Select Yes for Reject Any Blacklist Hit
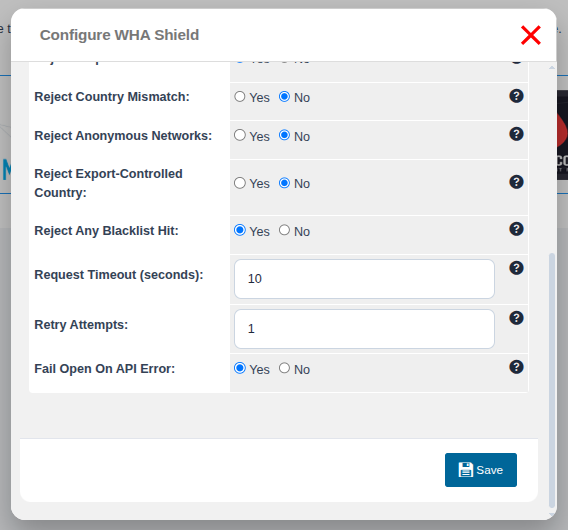 240,230
